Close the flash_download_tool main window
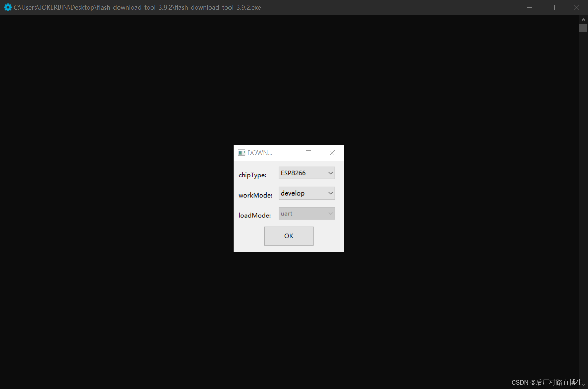Image resolution: width=588 pixels, height=389 pixels. (576, 7)
